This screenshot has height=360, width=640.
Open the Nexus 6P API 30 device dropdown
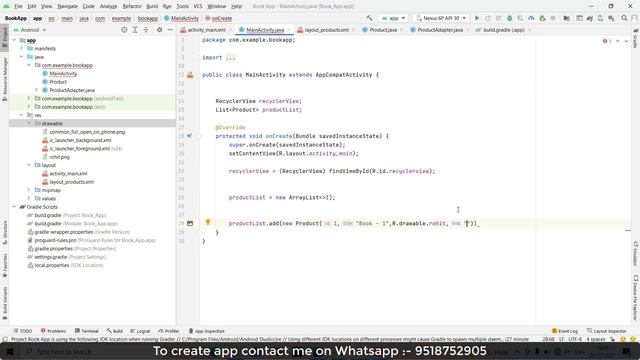[441, 18]
